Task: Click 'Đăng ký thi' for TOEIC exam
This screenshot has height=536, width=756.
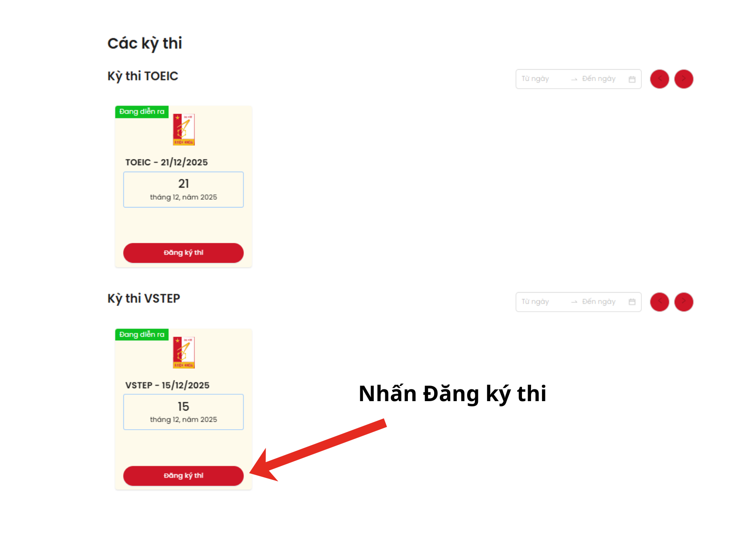Action: 183,253
